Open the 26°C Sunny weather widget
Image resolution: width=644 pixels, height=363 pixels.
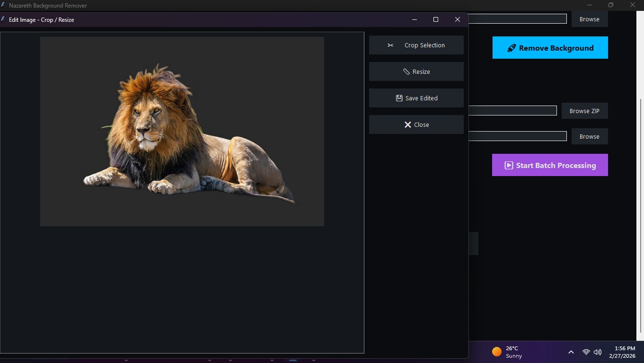[x=507, y=352]
